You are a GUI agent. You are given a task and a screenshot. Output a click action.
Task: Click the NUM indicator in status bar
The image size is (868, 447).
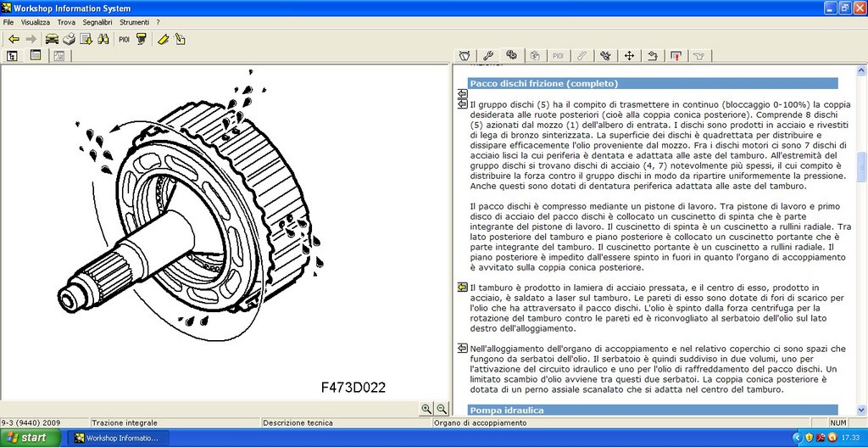coord(838,422)
